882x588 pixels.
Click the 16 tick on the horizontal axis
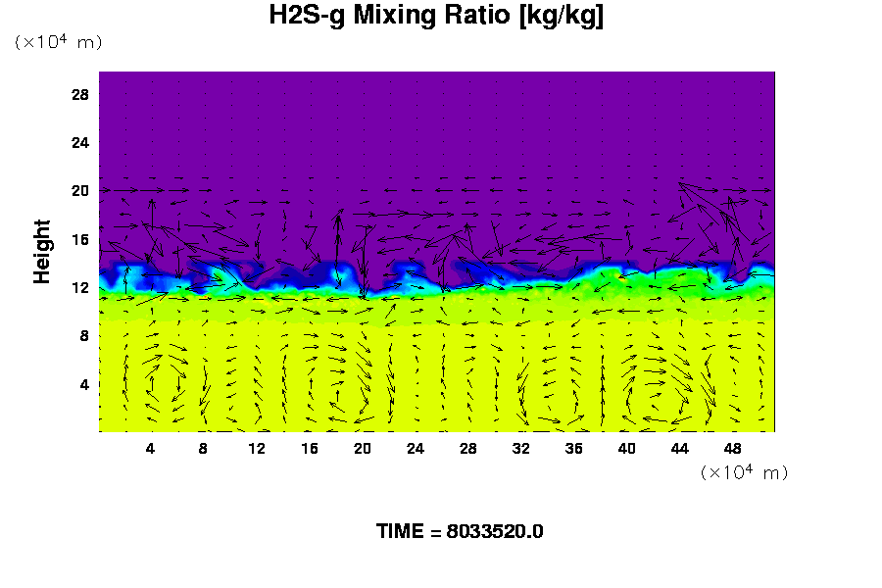pyautogui.click(x=310, y=448)
